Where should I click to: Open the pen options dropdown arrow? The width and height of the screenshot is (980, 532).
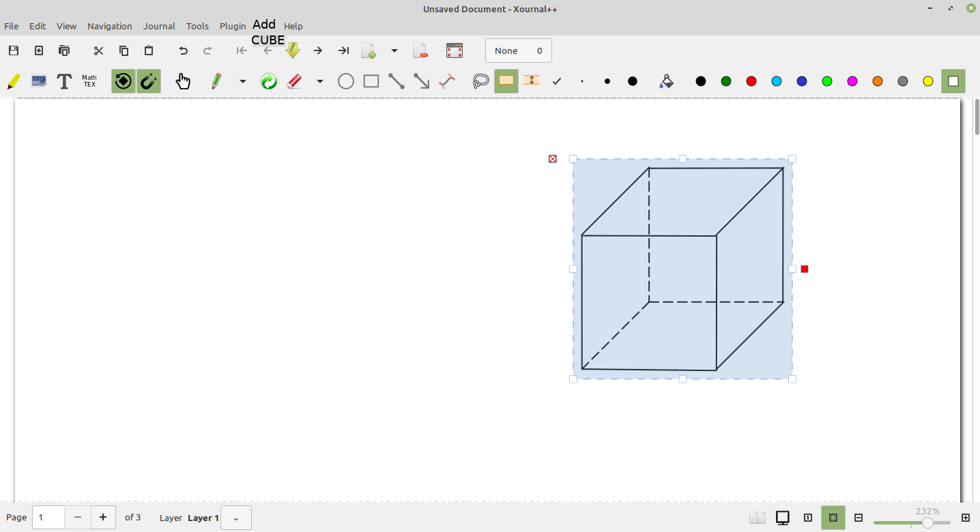pyautogui.click(x=243, y=80)
